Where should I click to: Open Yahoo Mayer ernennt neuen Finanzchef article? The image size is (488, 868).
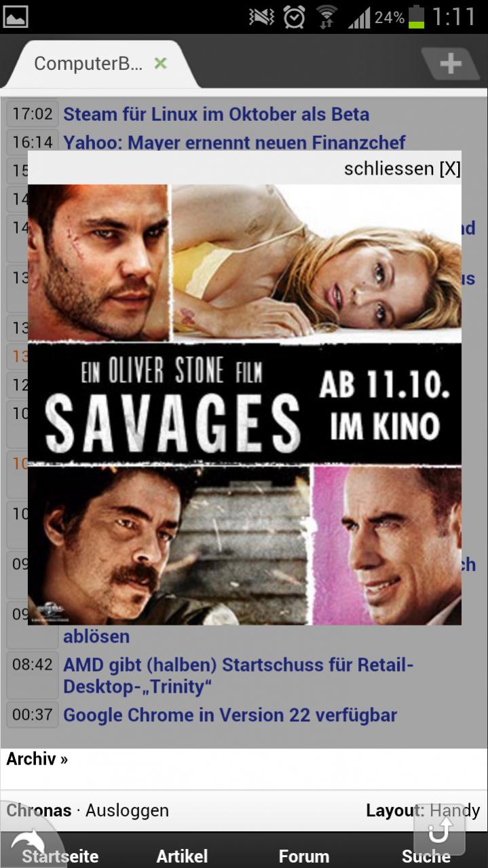coord(234,142)
